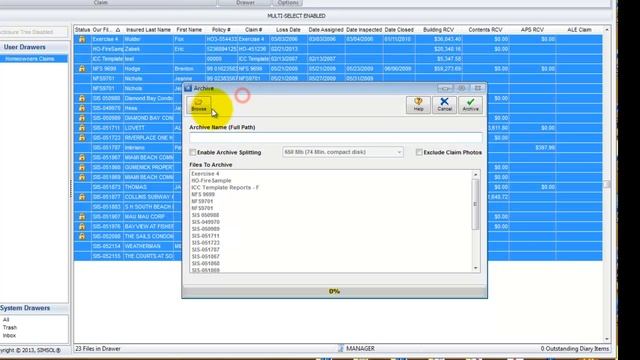This screenshot has height=360, width=640.
Task: Sort by Contents RCV column header
Action: tap(485, 30)
